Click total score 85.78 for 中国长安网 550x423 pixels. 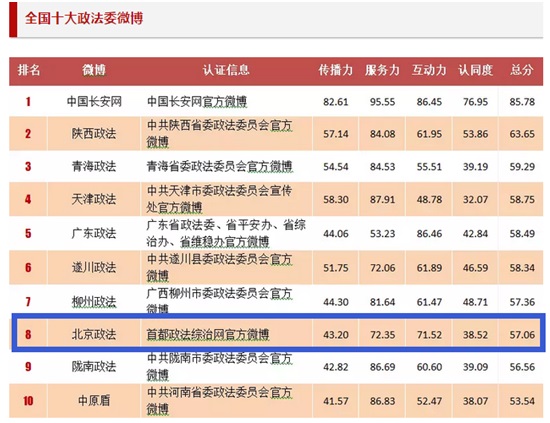pos(522,102)
